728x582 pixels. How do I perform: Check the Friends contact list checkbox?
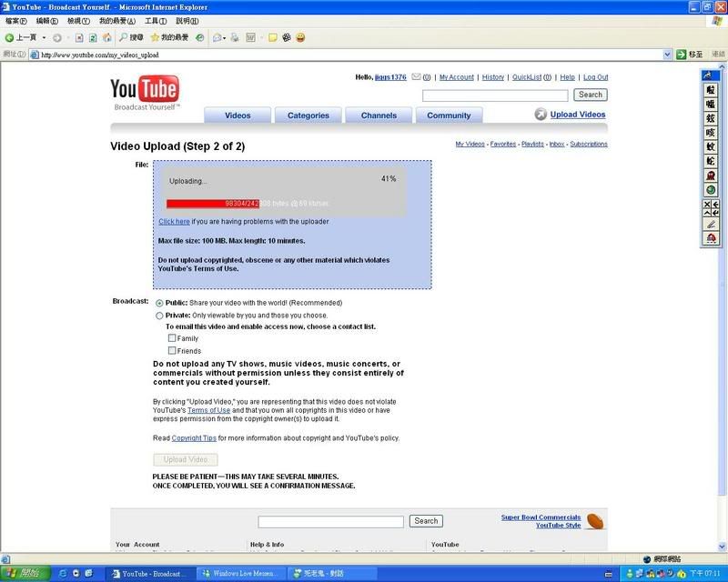click(172, 350)
